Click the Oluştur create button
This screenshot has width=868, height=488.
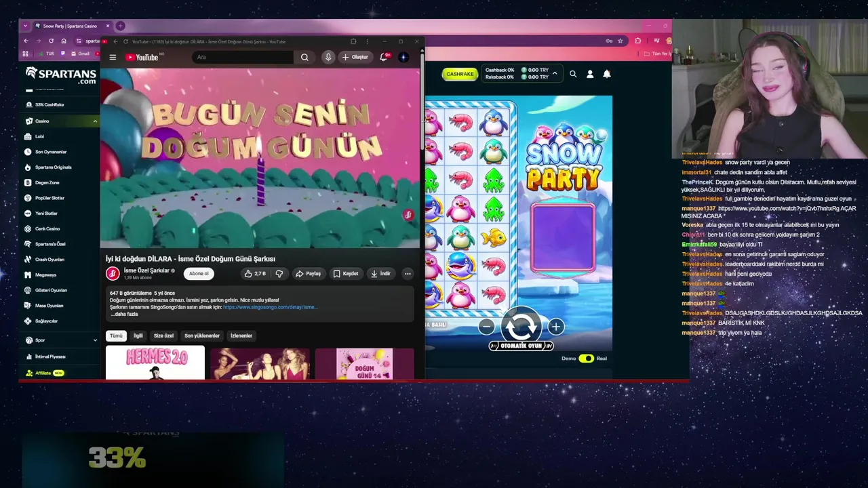coord(355,58)
